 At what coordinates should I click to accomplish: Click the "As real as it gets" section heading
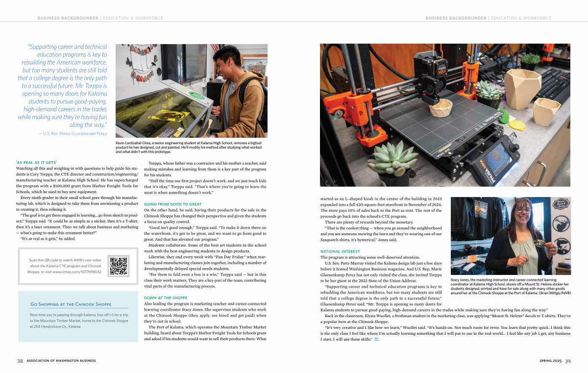(x=36, y=162)
